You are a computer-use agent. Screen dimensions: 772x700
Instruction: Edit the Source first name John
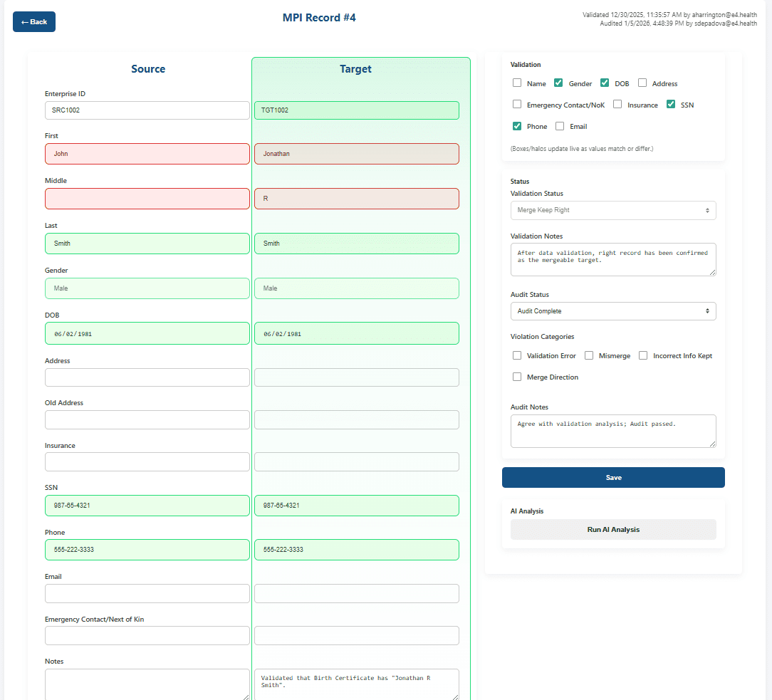pyautogui.click(x=147, y=154)
